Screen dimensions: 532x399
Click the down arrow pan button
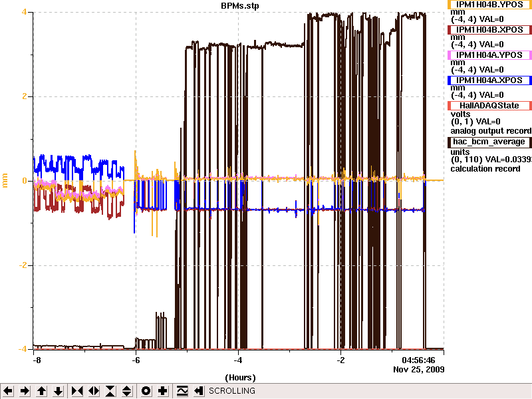pos(59,391)
